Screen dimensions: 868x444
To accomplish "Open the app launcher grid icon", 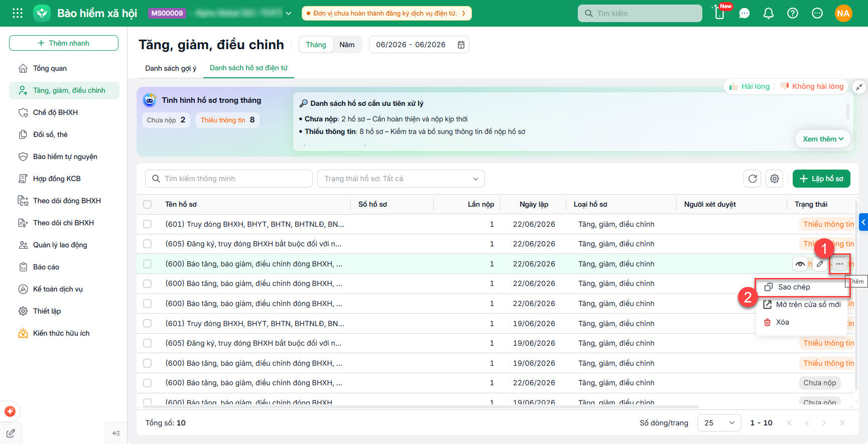I will (18, 13).
